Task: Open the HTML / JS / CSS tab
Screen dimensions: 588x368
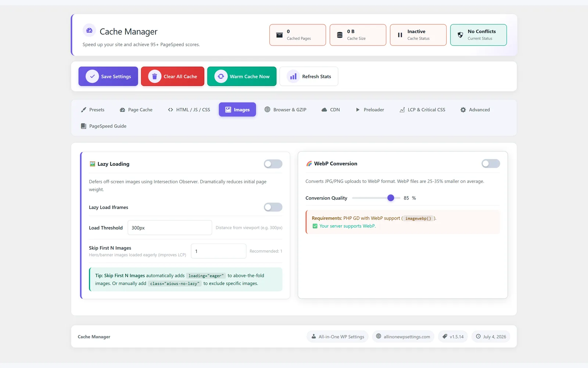Action: pos(189,110)
